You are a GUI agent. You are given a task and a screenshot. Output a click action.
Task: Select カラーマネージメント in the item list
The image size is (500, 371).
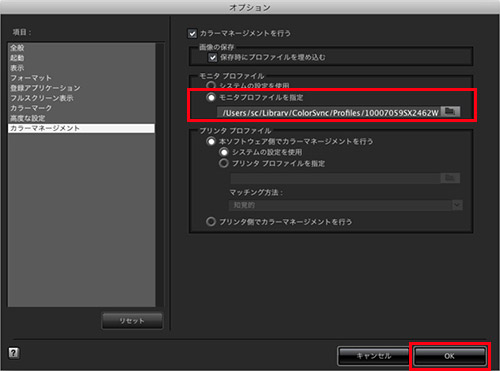pos(81,128)
